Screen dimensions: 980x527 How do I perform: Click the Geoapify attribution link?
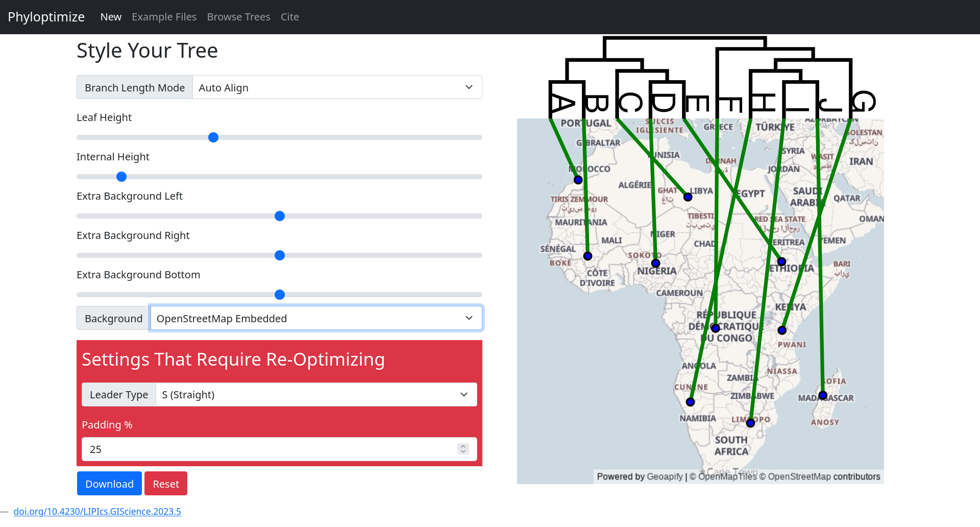pyautogui.click(x=665, y=476)
